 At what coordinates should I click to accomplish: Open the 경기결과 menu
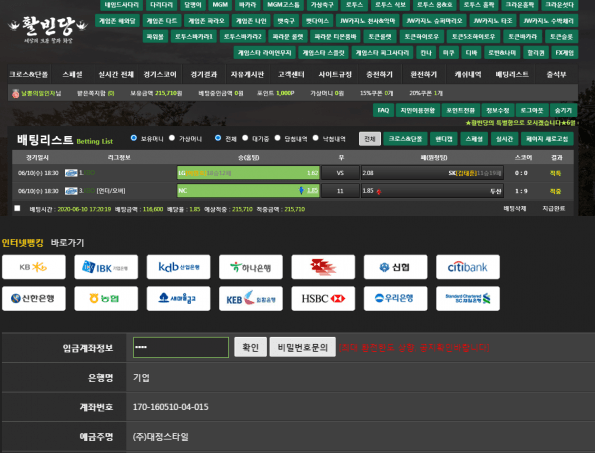204,74
